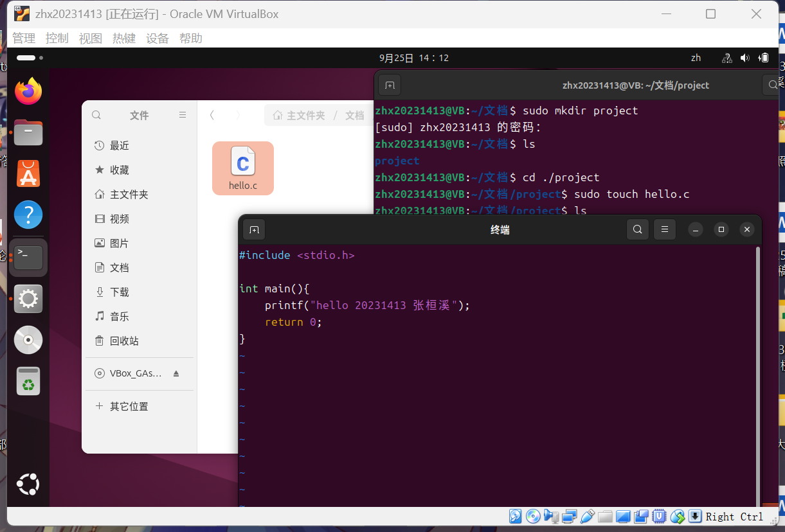Open VirtualBox hard disk activity indicator
Screen dimensions: 785x532
tap(515, 517)
